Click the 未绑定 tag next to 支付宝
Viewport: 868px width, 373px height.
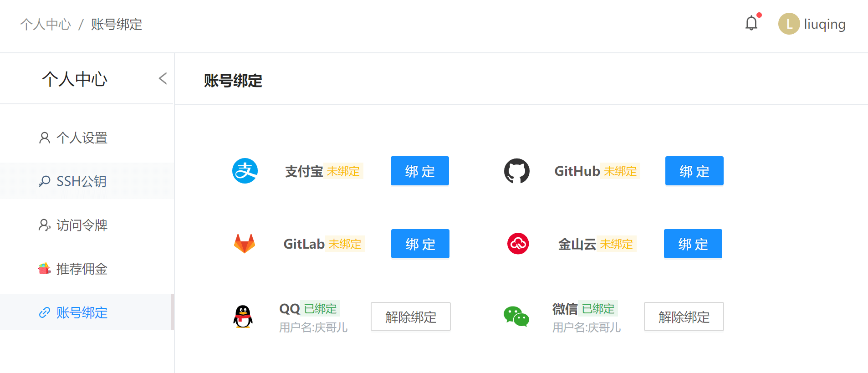[x=343, y=171]
